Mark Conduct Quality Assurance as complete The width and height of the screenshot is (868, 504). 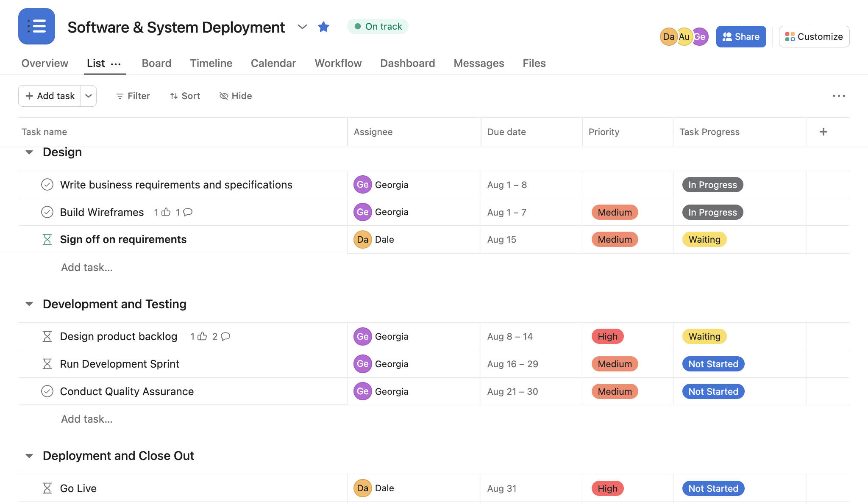coord(47,391)
